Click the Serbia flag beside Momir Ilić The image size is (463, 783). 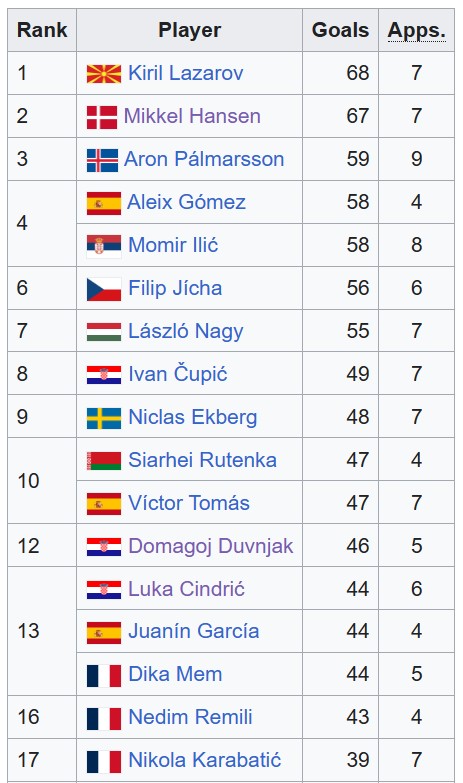click(x=104, y=246)
